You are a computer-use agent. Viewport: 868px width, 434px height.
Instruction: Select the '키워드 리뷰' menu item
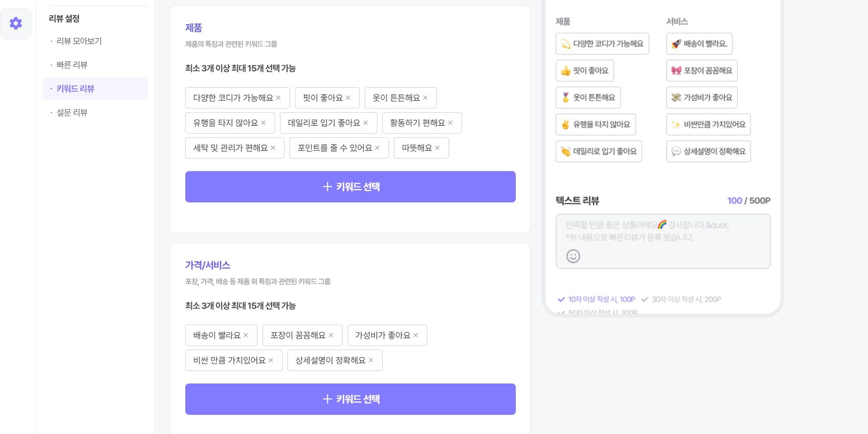point(75,89)
